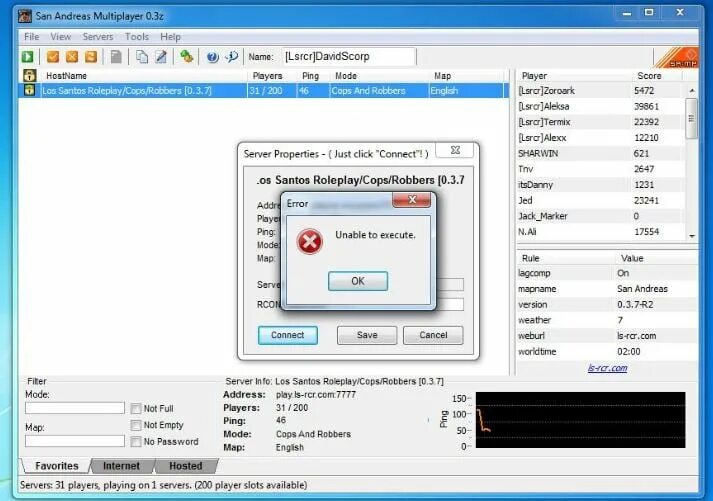The height and width of the screenshot is (501, 713).
Task: Click the Rule column header
Action: point(566,258)
